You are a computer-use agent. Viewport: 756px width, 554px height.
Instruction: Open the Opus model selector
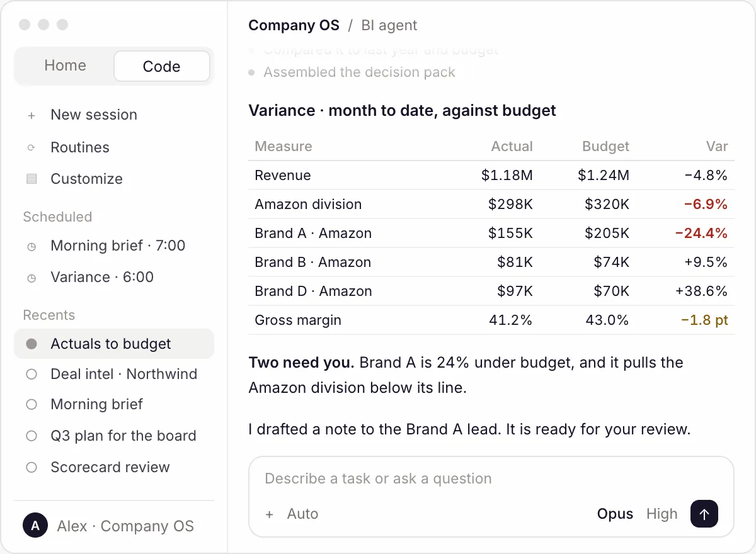click(615, 514)
